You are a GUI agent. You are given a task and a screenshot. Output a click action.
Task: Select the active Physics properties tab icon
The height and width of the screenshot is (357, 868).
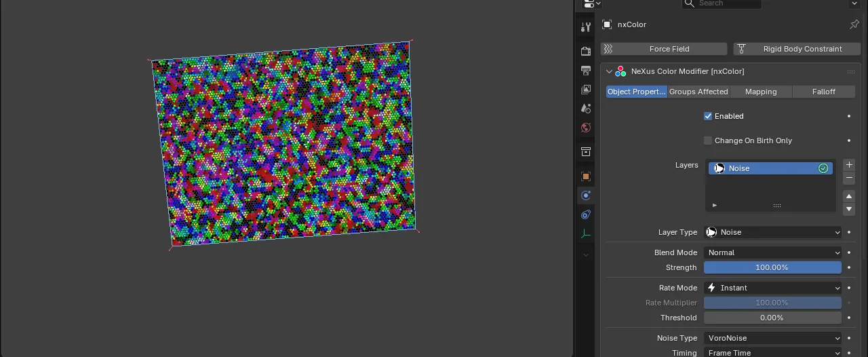coord(586,195)
